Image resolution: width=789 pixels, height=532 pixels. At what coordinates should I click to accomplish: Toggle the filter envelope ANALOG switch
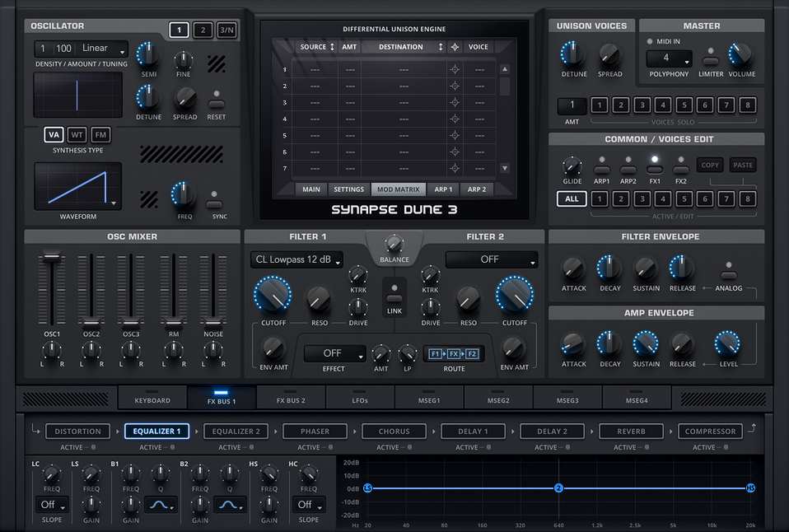pyautogui.click(x=729, y=275)
